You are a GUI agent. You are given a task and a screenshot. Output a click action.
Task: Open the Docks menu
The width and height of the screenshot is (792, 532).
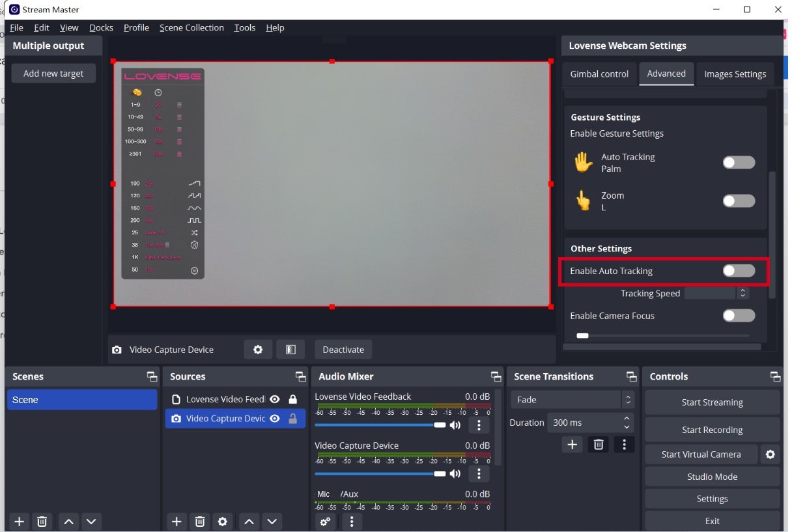click(101, 27)
